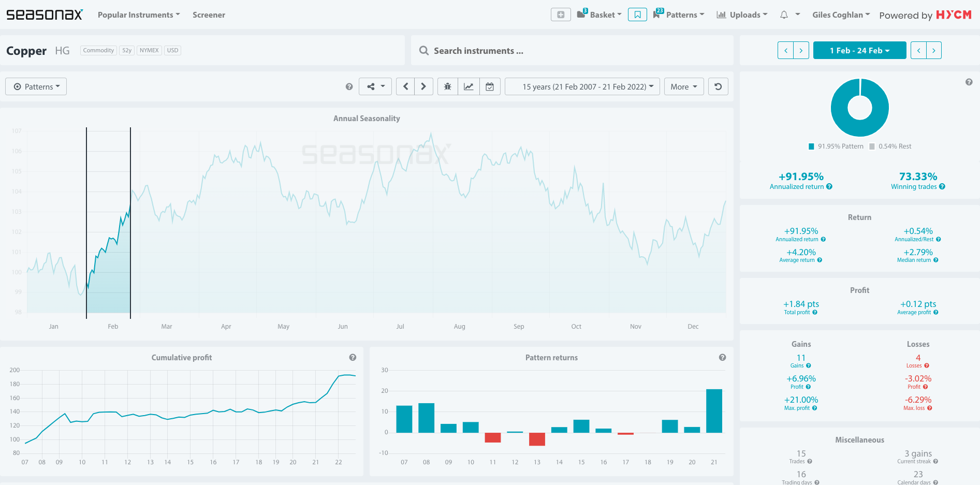
Task: Expand the Patterns menu in header
Action: click(x=679, y=15)
